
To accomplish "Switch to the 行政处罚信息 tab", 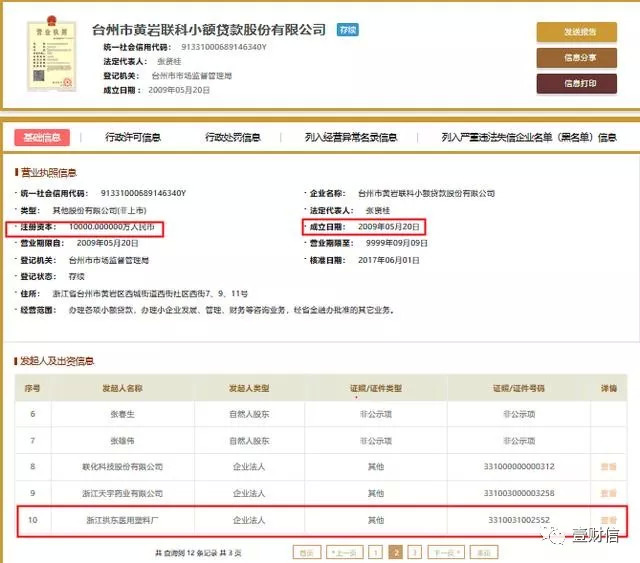I will [233, 138].
